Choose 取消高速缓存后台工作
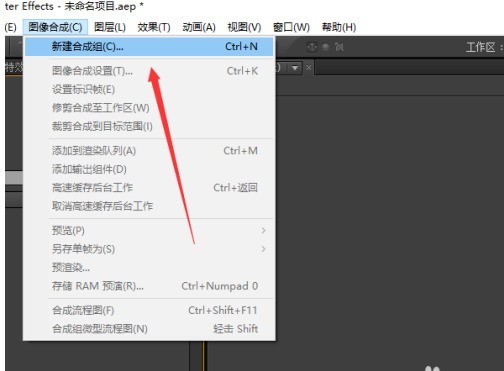This screenshot has width=504, height=371. pyautogui.click(x=149, y=206)
